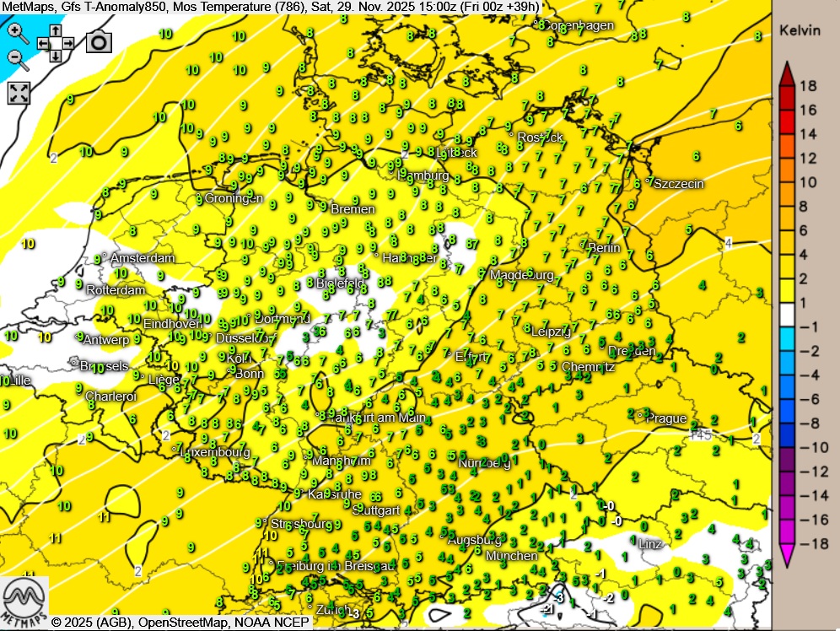Viewport: 840px width, 631px height.
Task: Pan the map left with arrow button
Action: coord(43,43)
